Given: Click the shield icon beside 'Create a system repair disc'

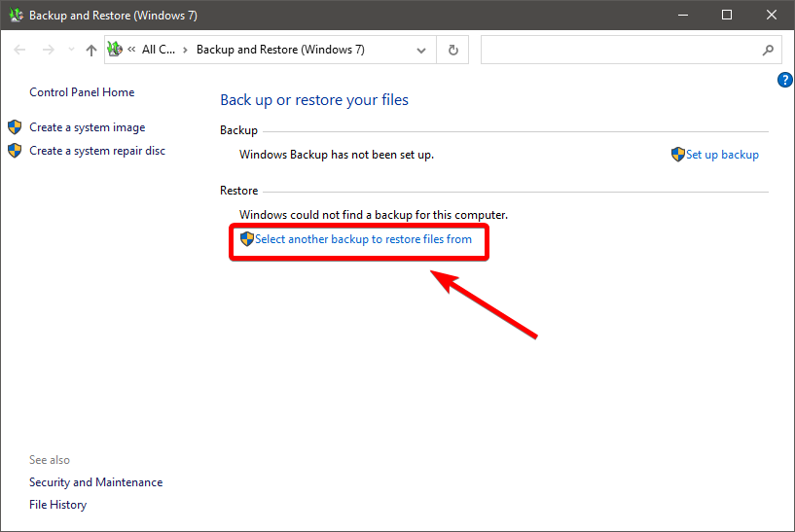Looking at the screenshot, I should [15, 151].
